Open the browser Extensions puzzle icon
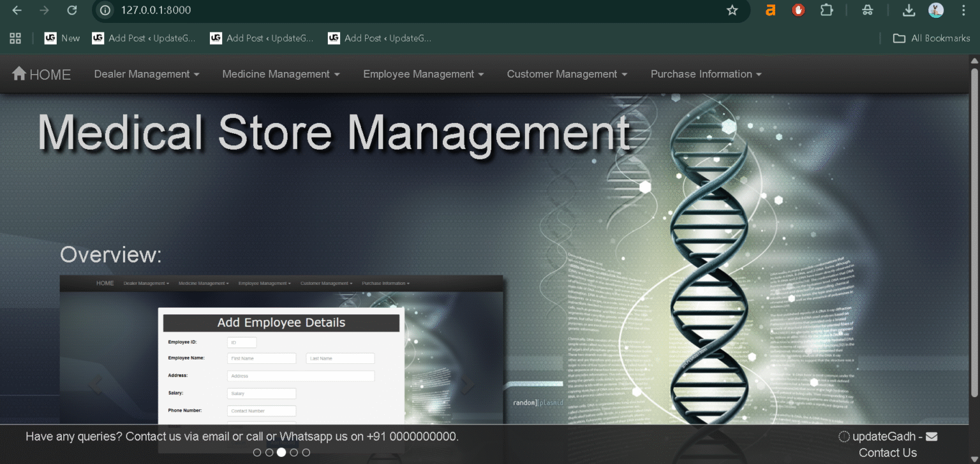 point(827,10)
